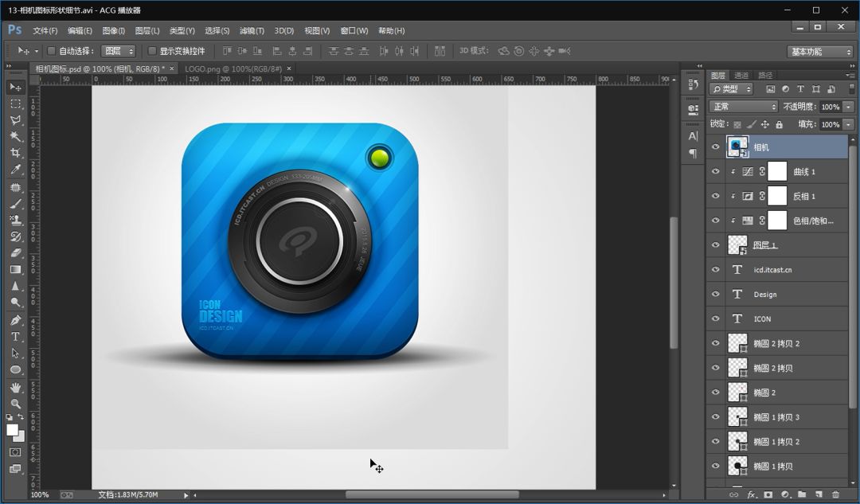Open the 不透明度 opacity slider arrow
The image size is (860, 504).
tap(848, 107)
